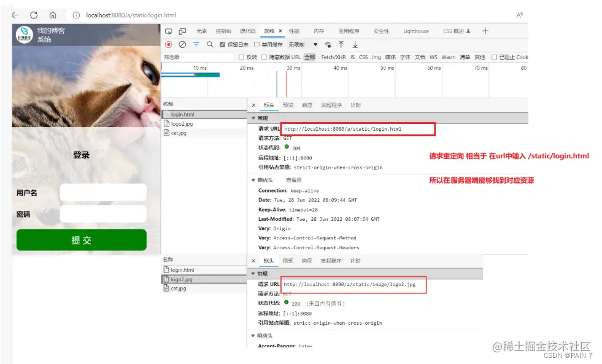Select the 全部 filter button
Screen dimensions: 602x364
coord(309,57)
